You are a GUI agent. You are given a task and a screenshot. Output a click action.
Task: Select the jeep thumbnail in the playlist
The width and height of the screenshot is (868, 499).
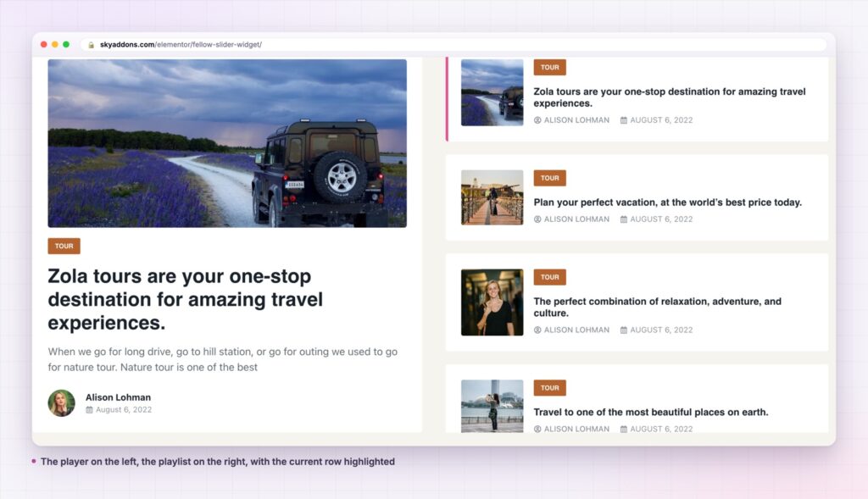coord(492,92)
